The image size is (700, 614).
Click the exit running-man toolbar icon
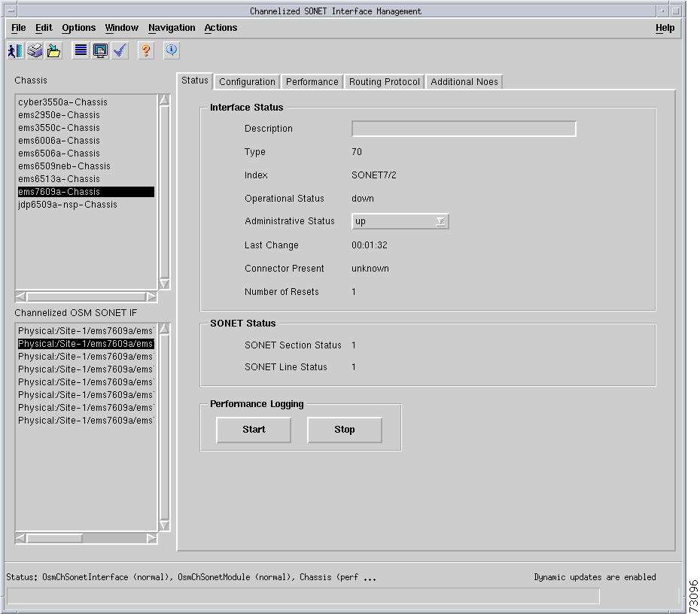pos(16,50)
